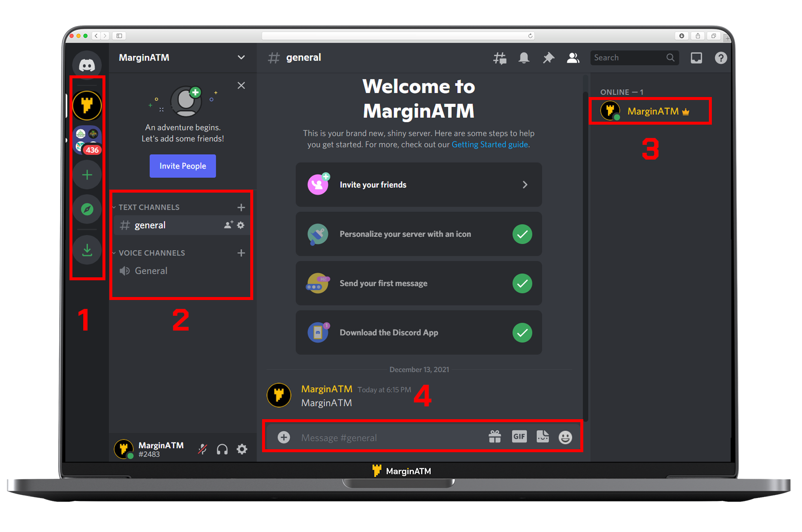Dismiss the invite friends card

pos(241,85)
